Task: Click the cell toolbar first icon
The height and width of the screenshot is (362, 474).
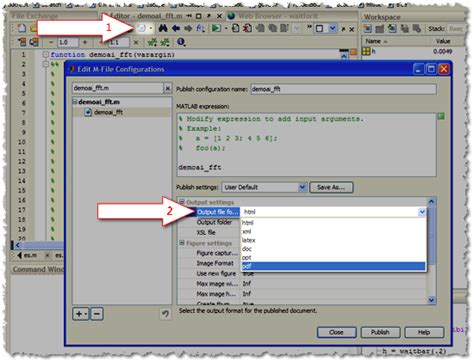Action: click(x=22, y=42)
